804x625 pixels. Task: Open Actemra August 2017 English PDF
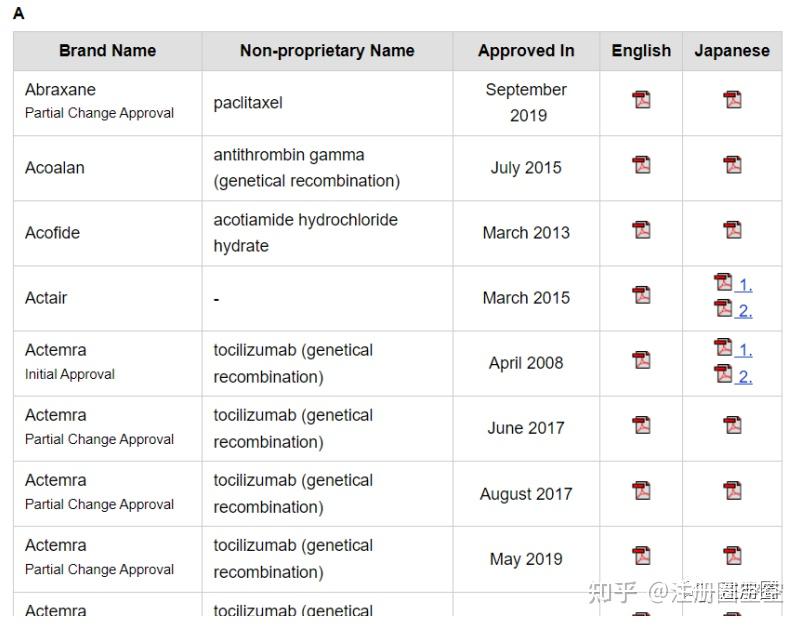tap(641, 490)
